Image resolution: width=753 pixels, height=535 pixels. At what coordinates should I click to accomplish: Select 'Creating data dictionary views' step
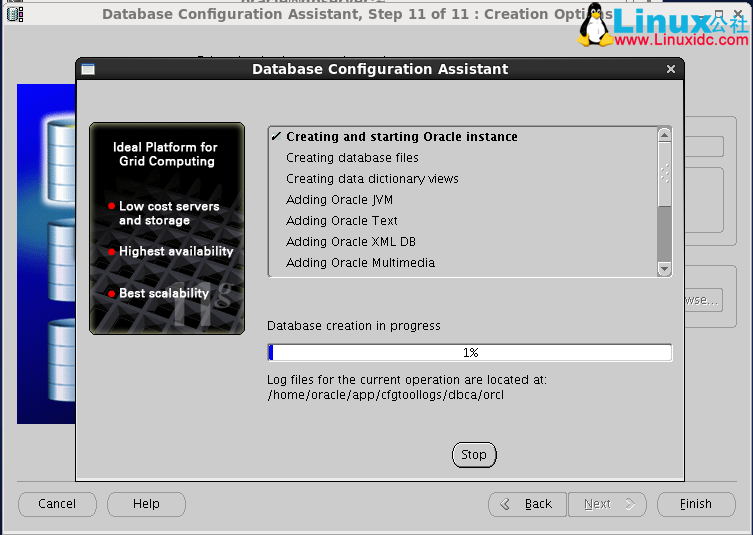coord(372,179)
